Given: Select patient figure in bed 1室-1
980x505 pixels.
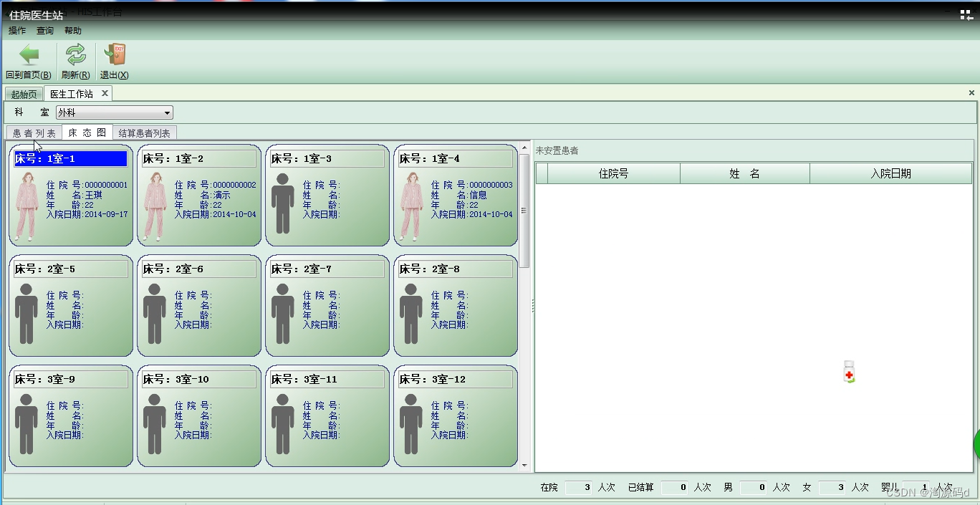Looking at the screenshot, I should pyautogui.click(x=27, y=206).
